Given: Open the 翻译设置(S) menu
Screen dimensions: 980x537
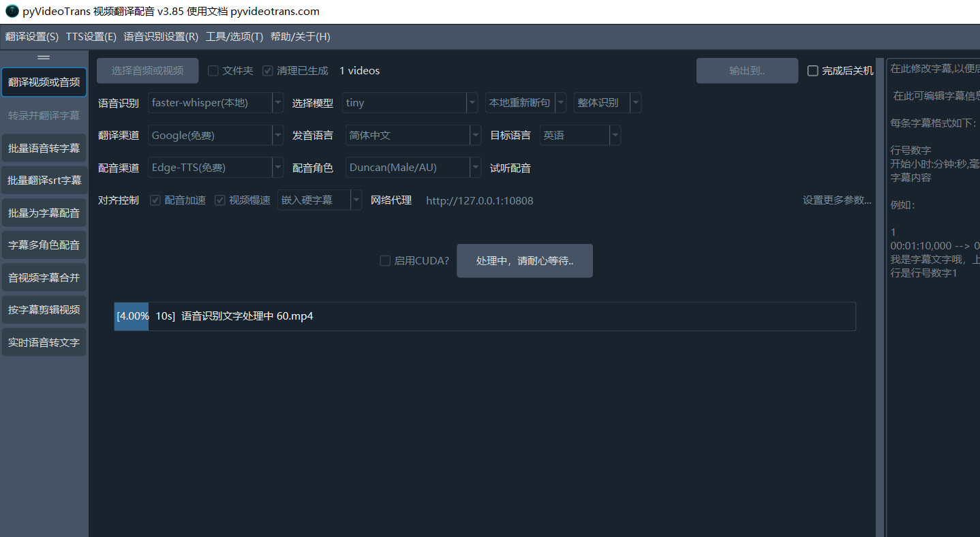Looking at the screenshot, I should coord(32,37).
